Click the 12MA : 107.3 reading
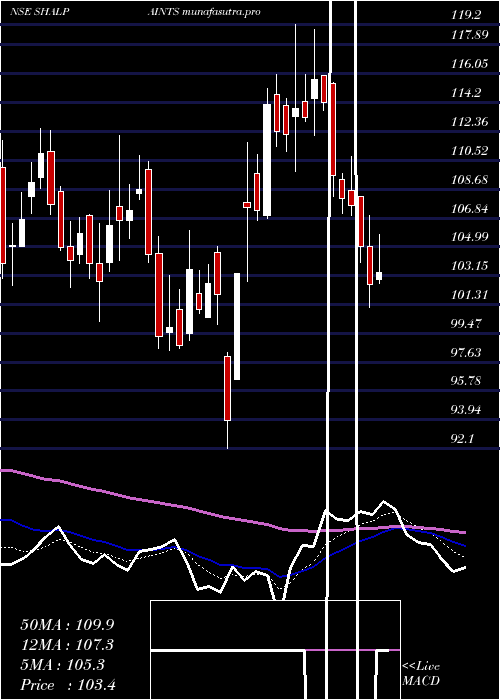Viewport: 500px width, 700px height. point(67,645)
